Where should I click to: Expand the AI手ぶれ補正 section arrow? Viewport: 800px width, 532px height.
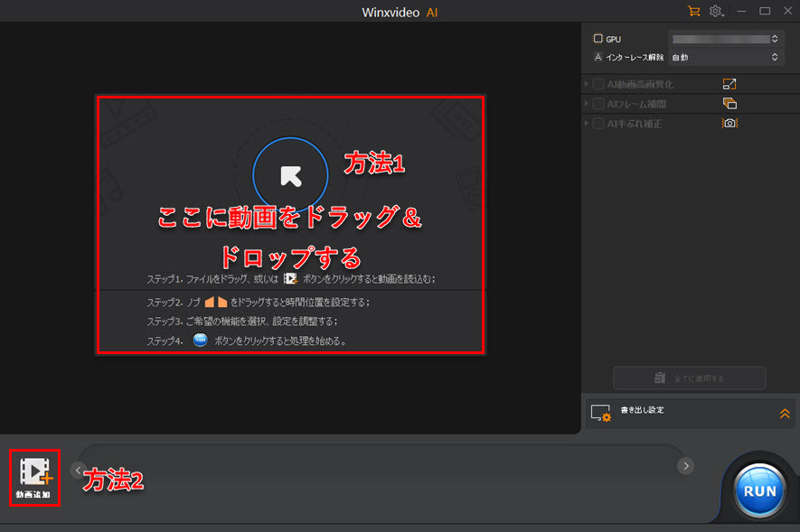pos(587,123)
